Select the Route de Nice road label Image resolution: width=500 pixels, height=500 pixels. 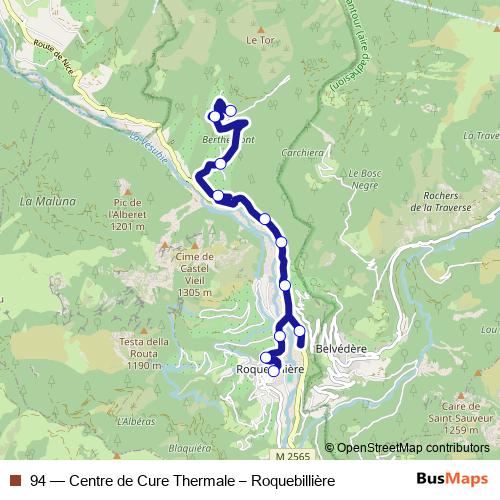click(x=53, y=57)
